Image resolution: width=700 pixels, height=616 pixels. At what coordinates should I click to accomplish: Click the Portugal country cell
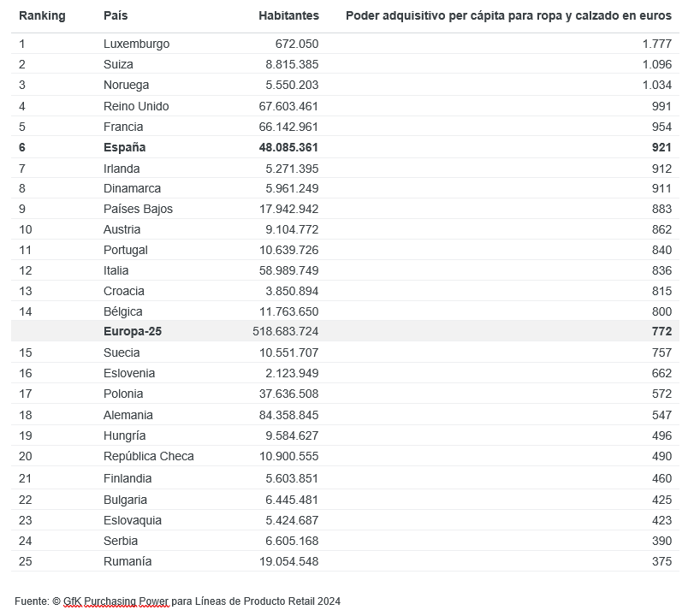pos(126,250)
